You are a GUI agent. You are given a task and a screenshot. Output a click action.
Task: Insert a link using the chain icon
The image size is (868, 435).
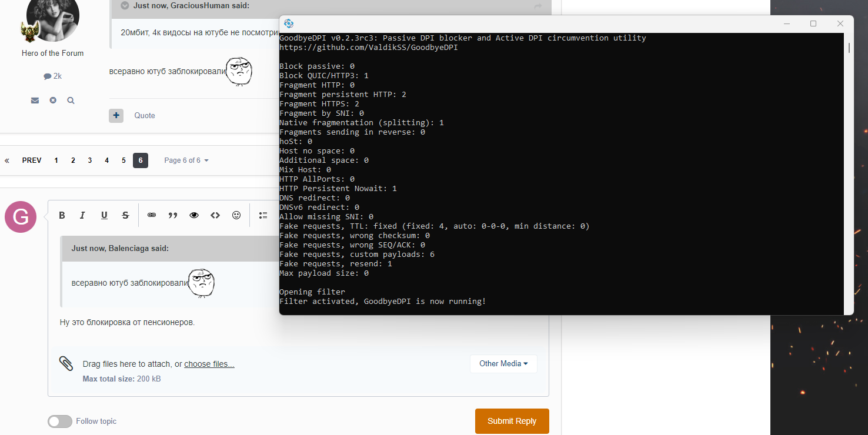click(x=152, y=216)
